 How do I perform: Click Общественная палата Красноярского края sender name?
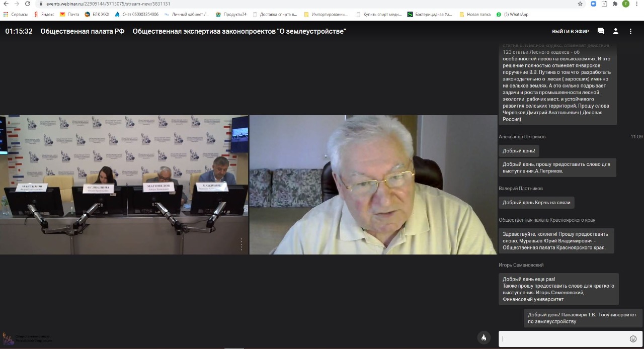click(547, 220)
